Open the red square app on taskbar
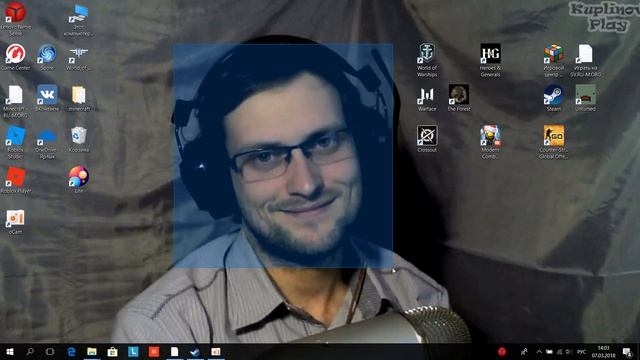The height and width of the screenshot is (360, 640). click(154, 351)
